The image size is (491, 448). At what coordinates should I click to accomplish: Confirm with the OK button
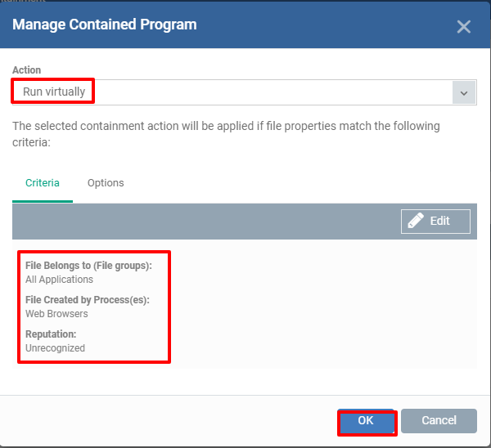coord(367,421)
